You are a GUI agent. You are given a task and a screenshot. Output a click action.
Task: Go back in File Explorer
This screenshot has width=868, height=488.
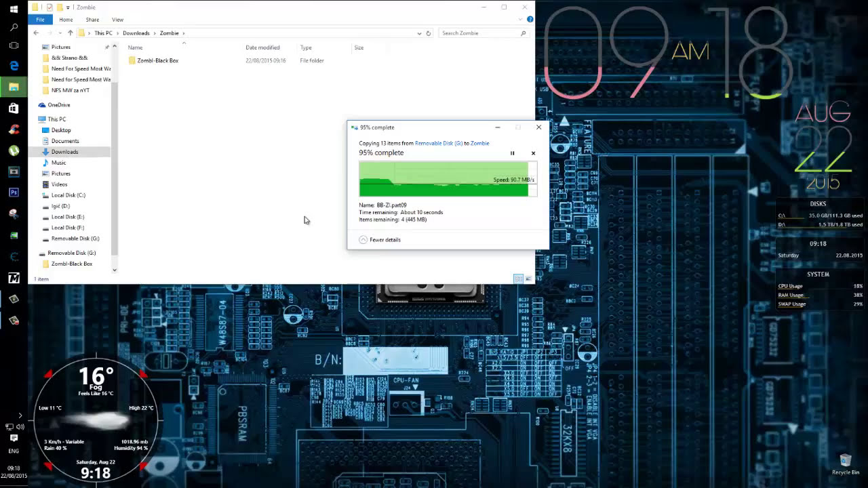tap(37, 33)
